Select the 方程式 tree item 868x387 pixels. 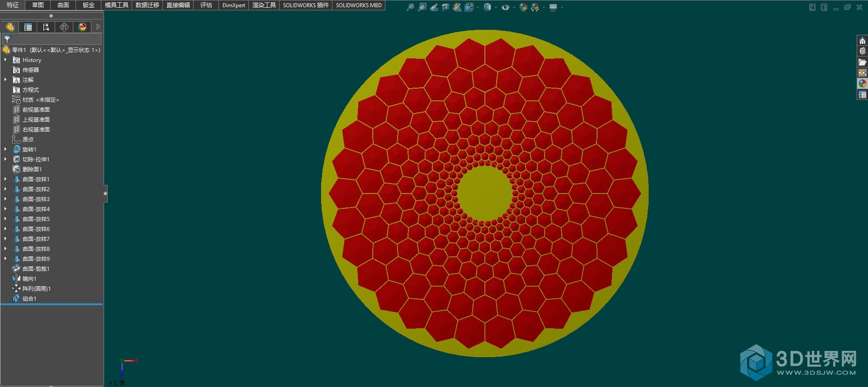[26, 90]
